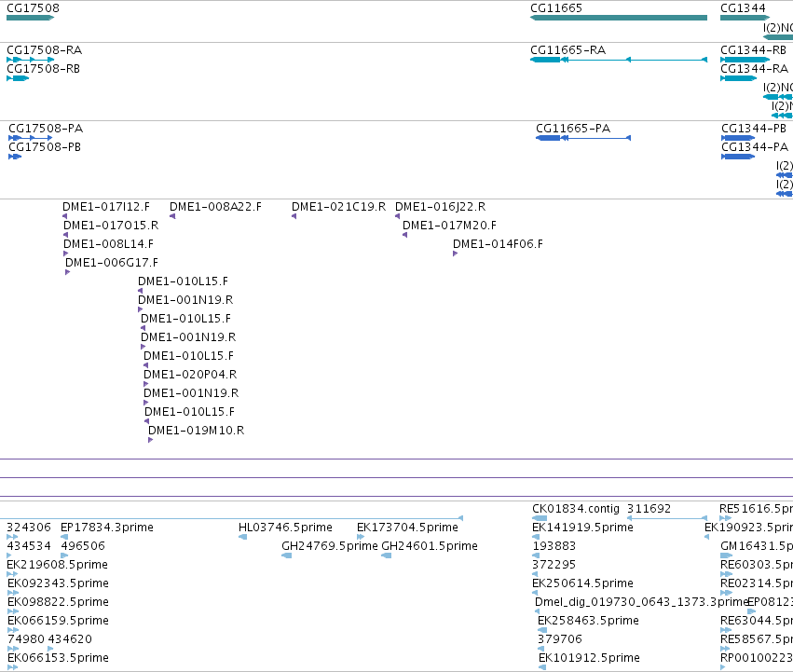Click EST 311692 spliced line

(667, 518)
